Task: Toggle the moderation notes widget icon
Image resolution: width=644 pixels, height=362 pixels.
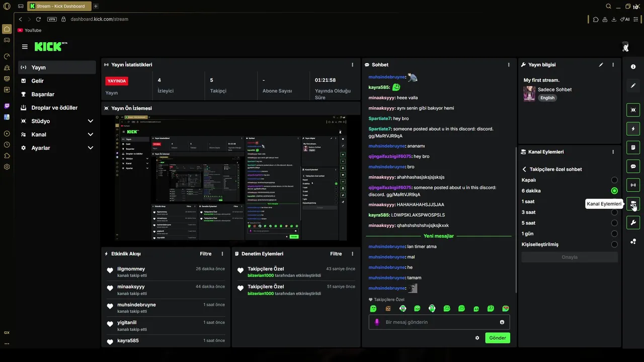Action: coord(633,147)
